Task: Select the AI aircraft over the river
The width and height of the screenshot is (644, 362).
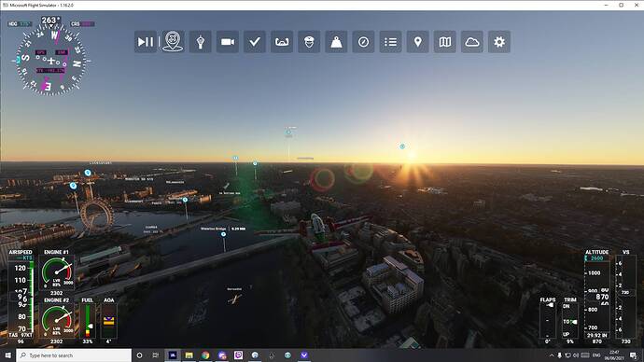Action: [234, 299]
